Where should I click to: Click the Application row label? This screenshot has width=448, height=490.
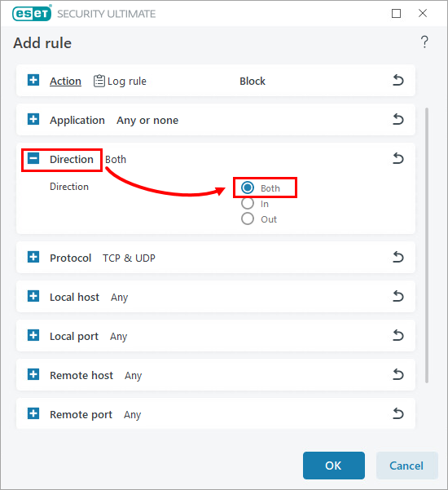point(77,121)
